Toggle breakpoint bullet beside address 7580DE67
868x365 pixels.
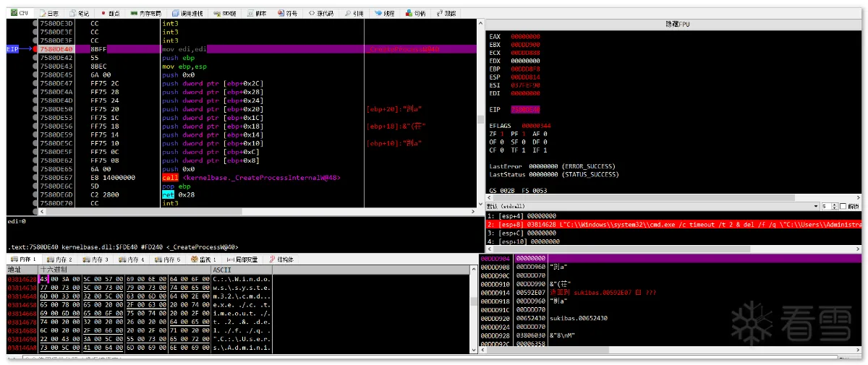[35, 177]
